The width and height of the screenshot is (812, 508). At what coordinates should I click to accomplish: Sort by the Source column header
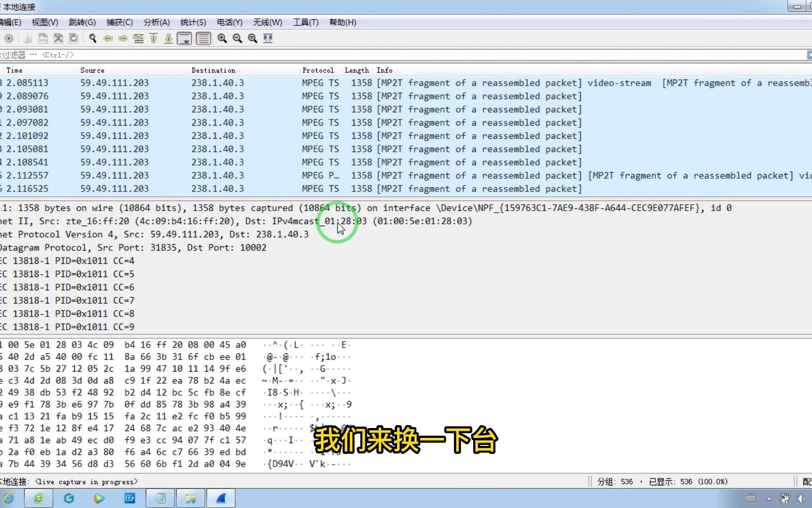[x=133, y=70]
